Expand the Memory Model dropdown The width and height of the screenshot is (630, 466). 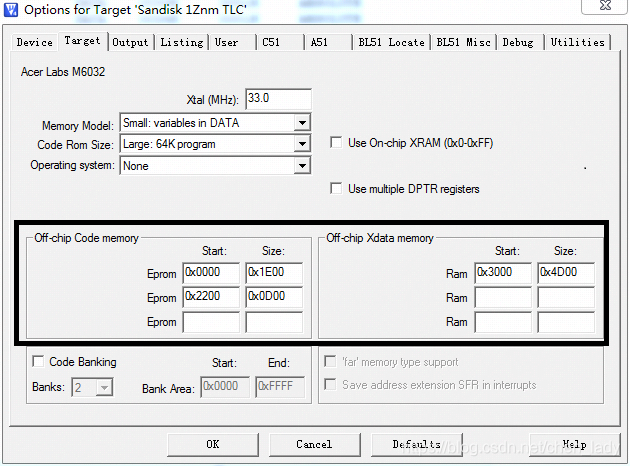coord(302,123)
